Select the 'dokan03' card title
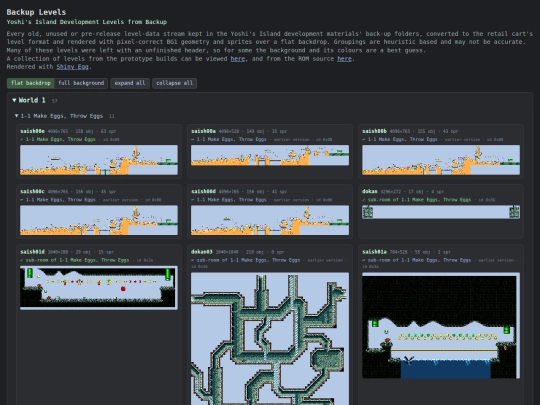 point(202,252)
